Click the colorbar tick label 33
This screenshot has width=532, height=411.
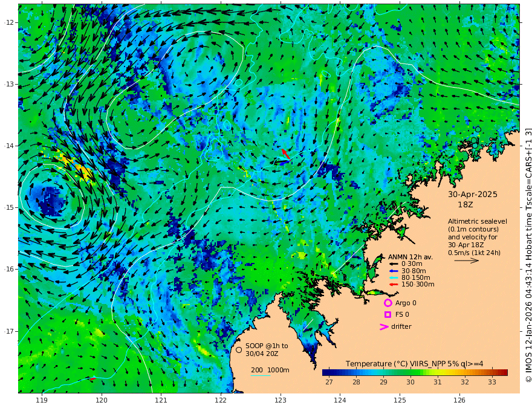click(492, 382)
